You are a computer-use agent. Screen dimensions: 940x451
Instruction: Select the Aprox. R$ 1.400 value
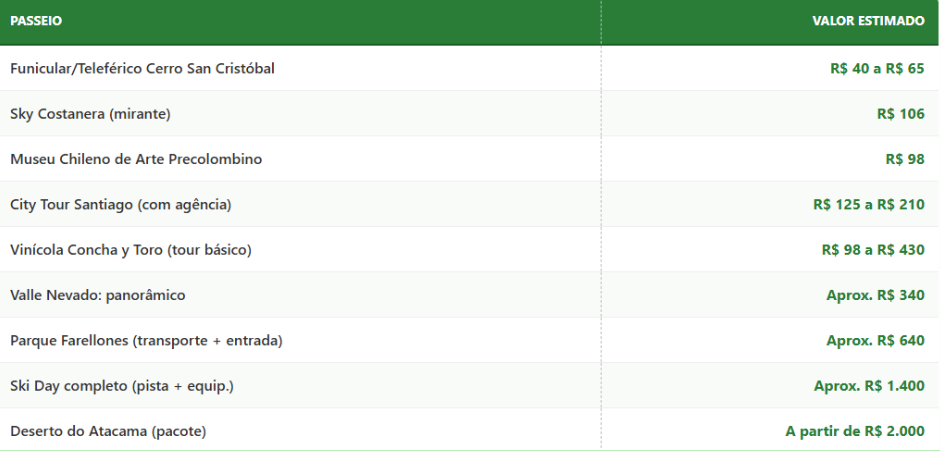coord(869,386)
